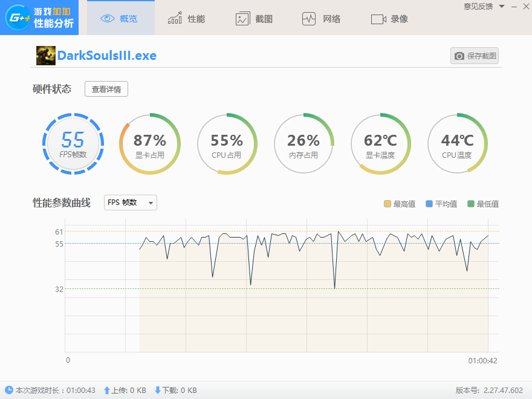Switch to the 截图 screenshot tab
Image resolution: width=532 pixels, height=399 pixels.
point(254,19)
